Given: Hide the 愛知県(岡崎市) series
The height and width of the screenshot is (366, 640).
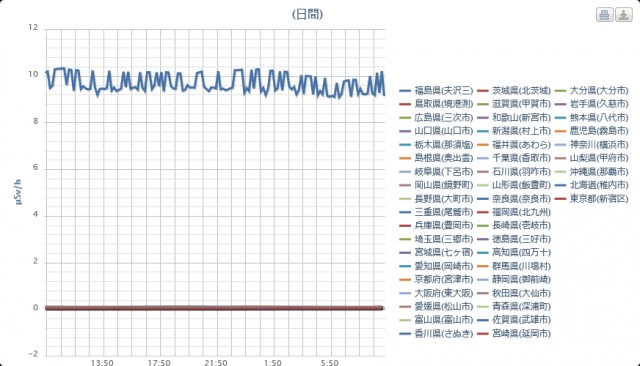Looking at the screenshot, I should pos(436,266).
